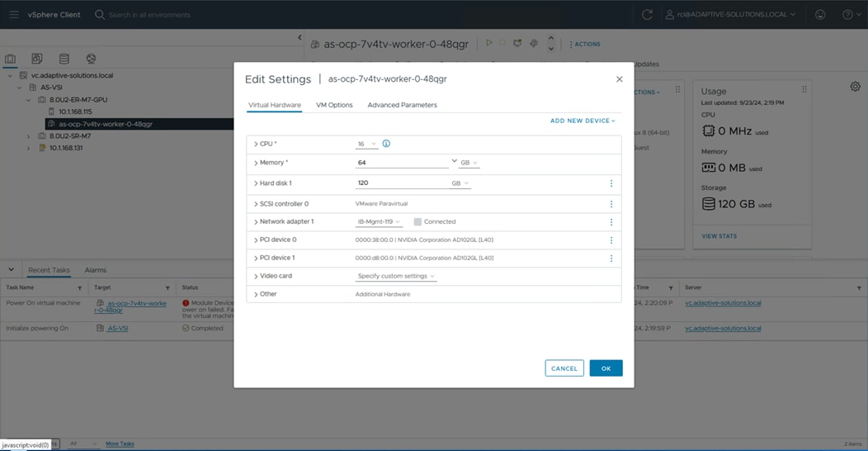Click the refresh icon in header
868x451 pixels.
[647, 15]
